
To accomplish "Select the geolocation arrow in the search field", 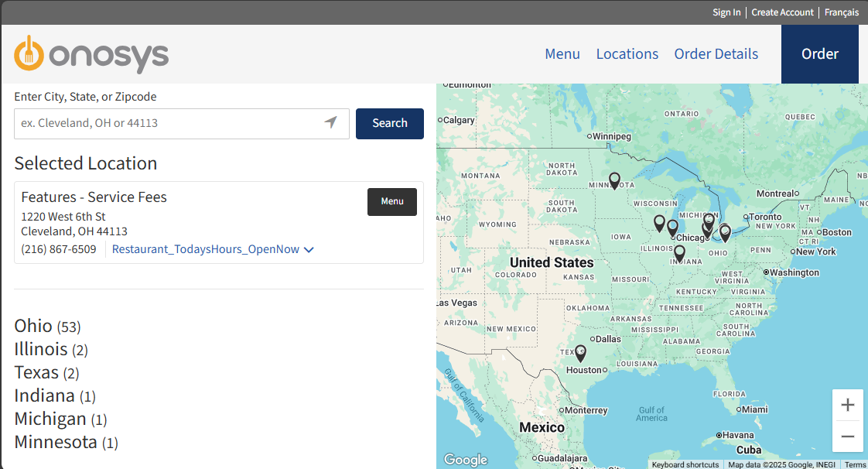I will [x=331, y=123].
